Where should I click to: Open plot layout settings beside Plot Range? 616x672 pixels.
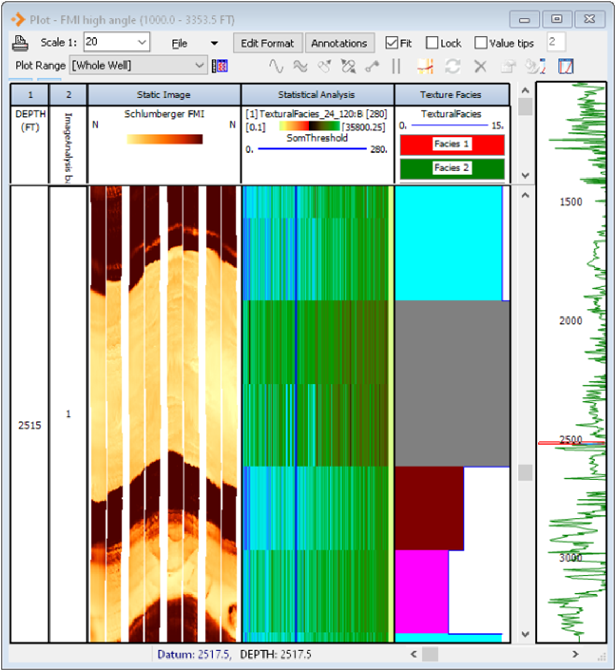(219, 66)
